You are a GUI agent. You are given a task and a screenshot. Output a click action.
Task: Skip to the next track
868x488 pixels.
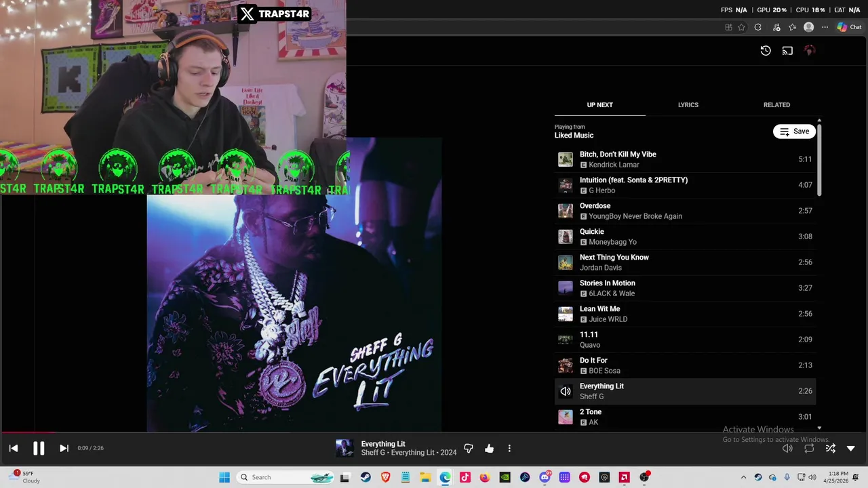(64, 448)
